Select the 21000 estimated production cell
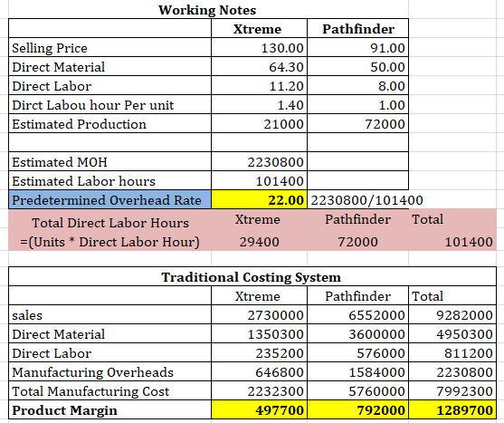 pyautogui.click(x=259, y=124)
